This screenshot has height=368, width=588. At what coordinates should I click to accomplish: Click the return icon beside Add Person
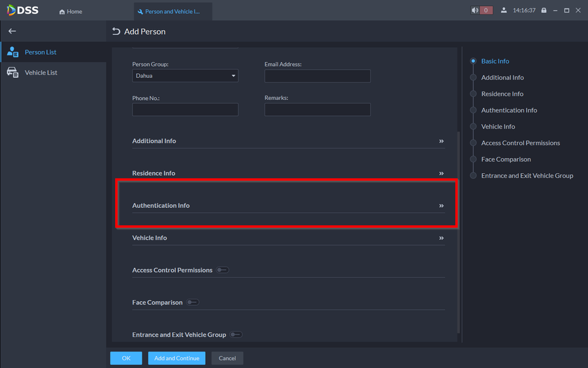point(116,31)
